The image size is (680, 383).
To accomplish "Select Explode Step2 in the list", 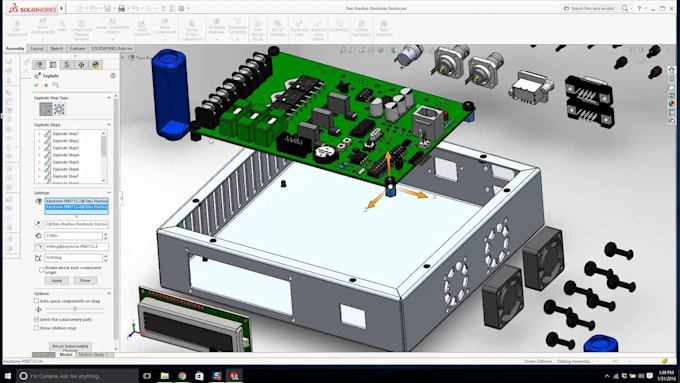I will click(x=65, y=141).
